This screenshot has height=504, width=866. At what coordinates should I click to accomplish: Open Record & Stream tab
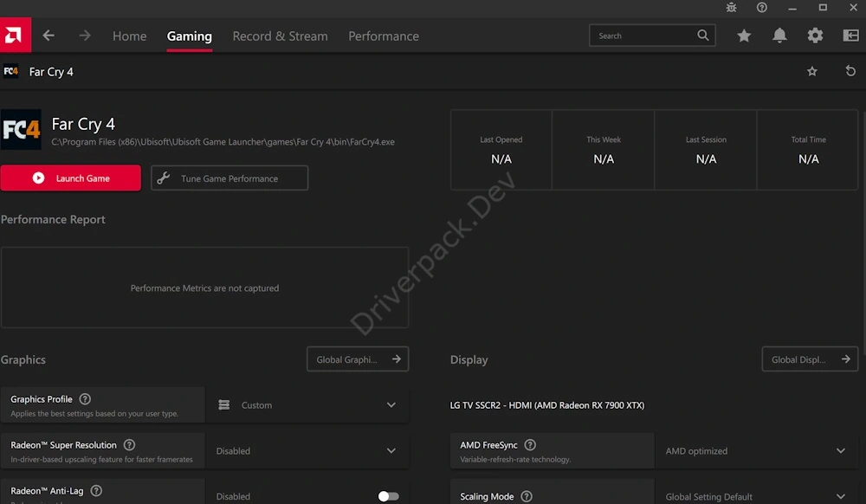(280, 36)
